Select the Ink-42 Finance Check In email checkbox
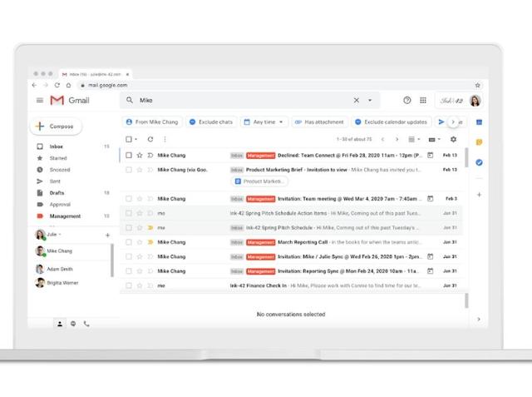 129,285
